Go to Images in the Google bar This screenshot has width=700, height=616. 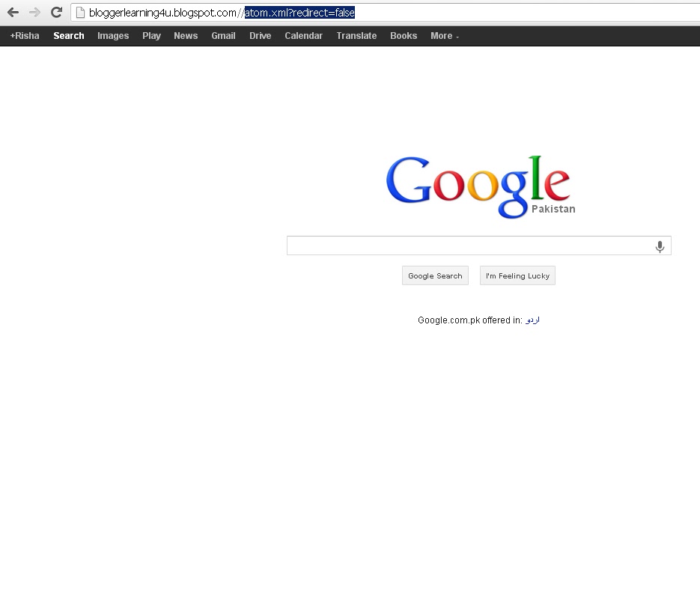pos(113,36)
